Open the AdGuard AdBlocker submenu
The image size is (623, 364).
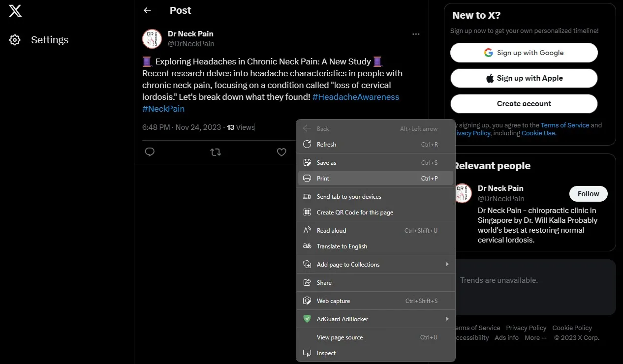343,319
